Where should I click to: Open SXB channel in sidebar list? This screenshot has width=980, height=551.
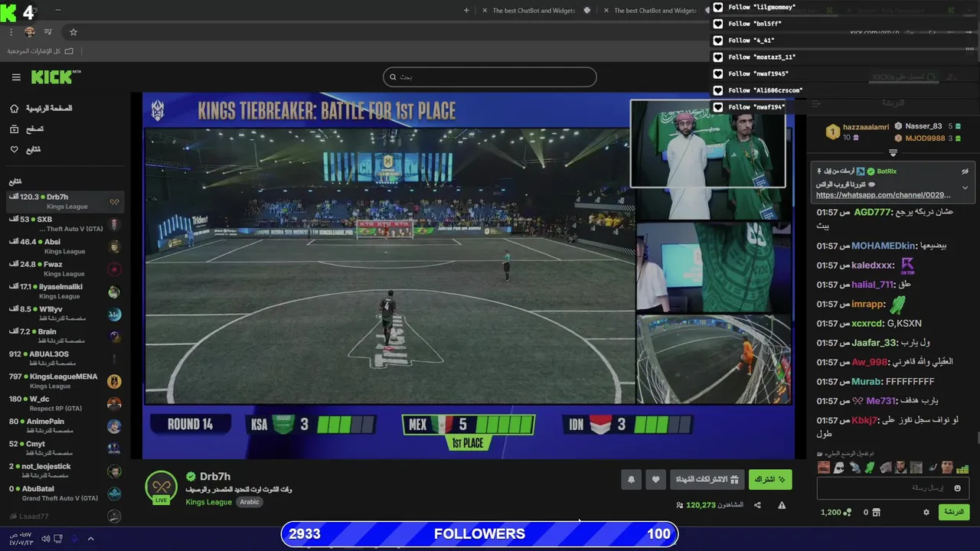click(x=64, y=224)
